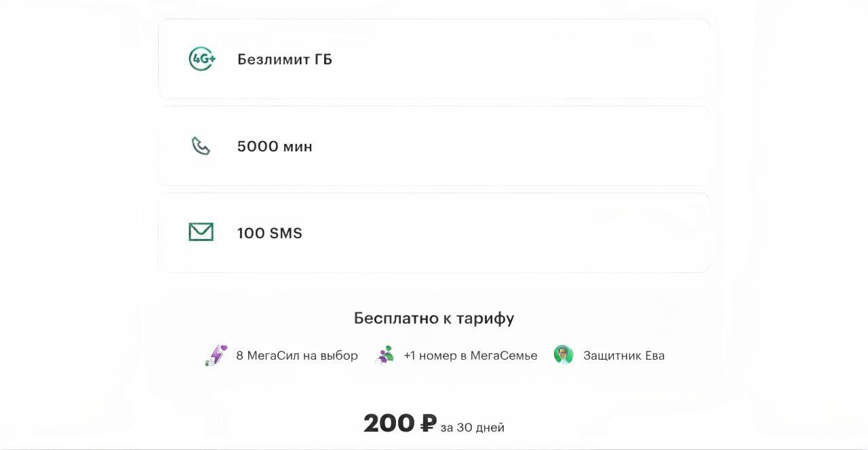This screenshot has height=450, width=868.
Task: Click the Eva defender avatar icon
Action: 564,355
